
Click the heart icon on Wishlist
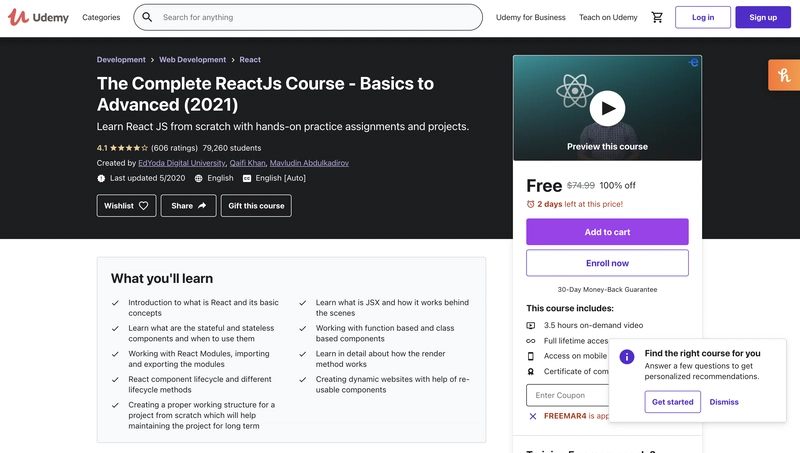coord(143,206)
